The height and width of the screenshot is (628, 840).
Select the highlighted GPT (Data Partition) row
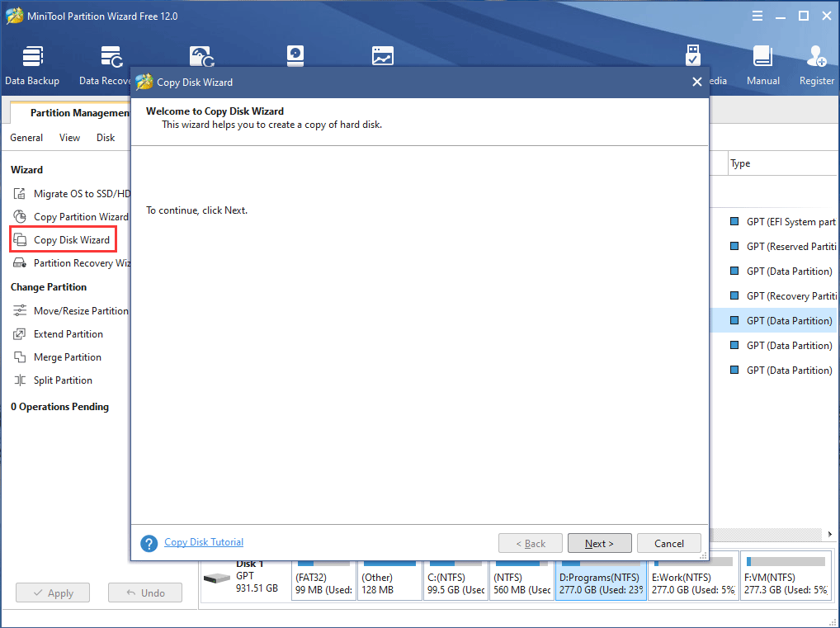click(773, 320)
